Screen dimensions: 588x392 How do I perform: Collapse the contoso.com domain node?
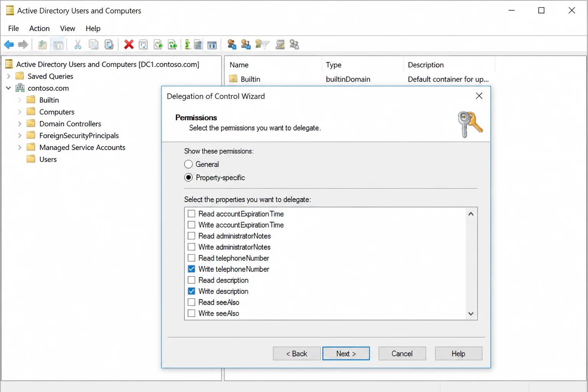coord(8,88)
